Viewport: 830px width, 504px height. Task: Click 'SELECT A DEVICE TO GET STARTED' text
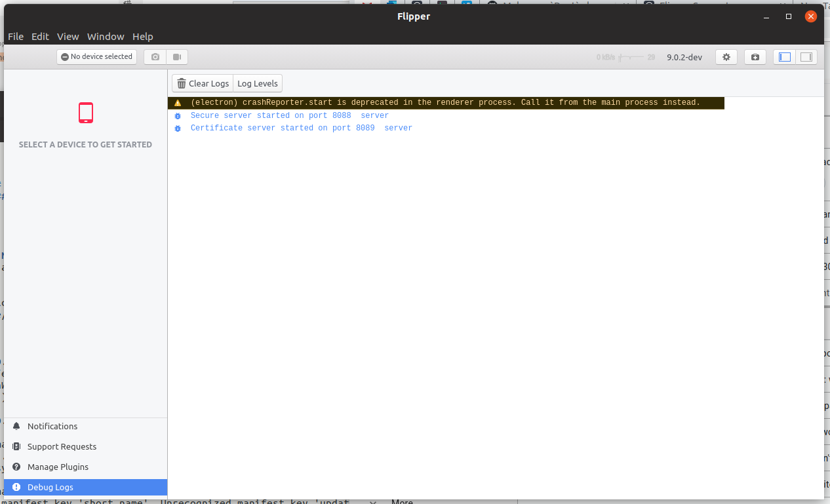tap(85, 145)
